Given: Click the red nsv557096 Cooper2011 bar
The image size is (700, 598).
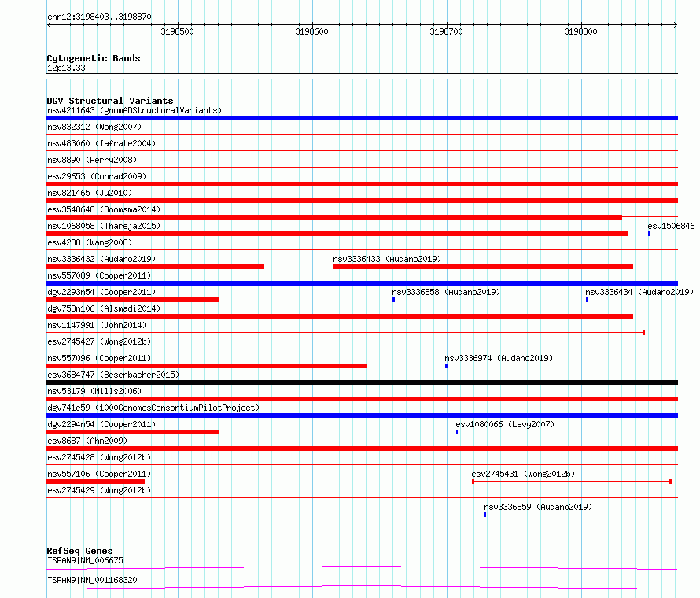Looking at the screenshot, I should tap(206, 366).
